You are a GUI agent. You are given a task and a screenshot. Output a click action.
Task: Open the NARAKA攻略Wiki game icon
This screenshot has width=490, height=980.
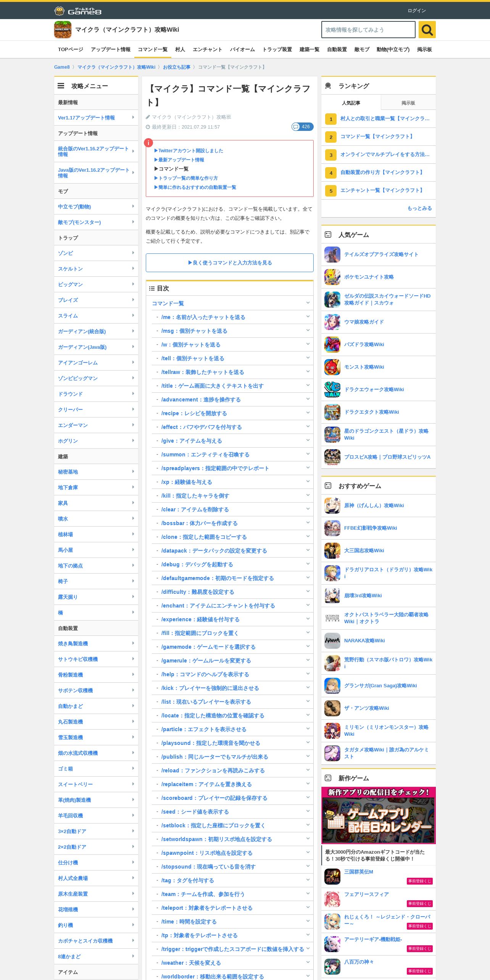click(x=332, y=641)
